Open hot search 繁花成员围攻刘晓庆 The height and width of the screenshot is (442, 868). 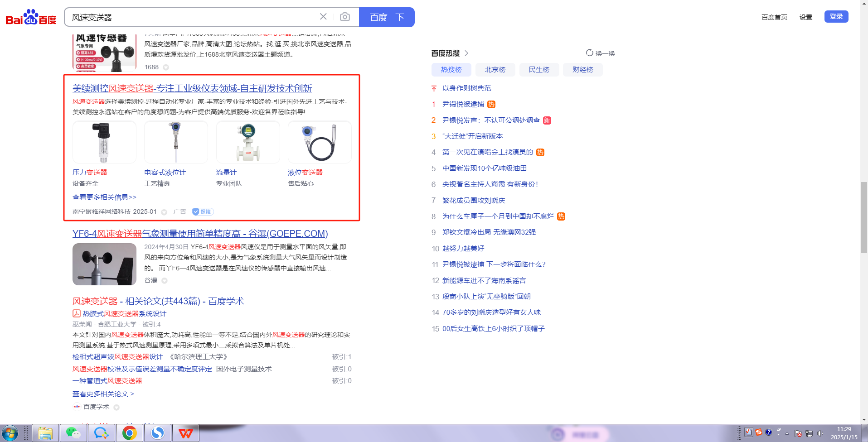click(474, 201)
